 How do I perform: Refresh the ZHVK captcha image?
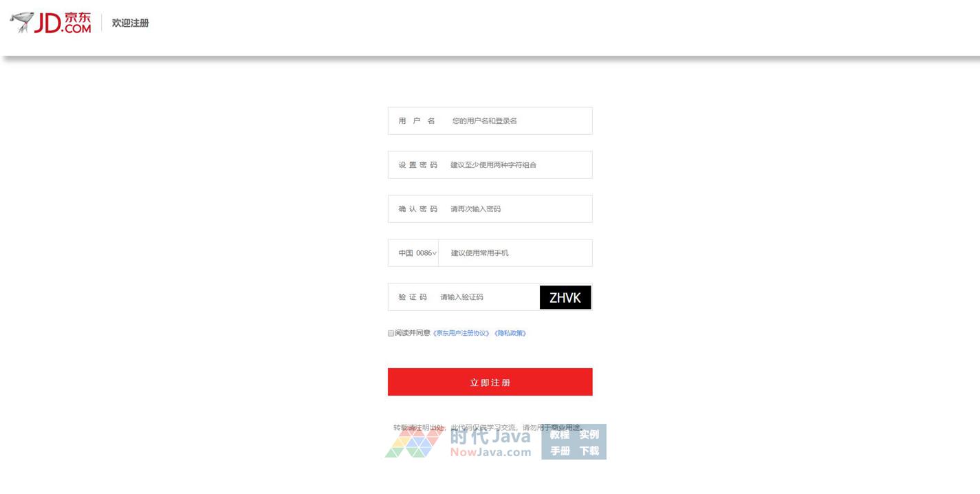click(x=565, y=297)
